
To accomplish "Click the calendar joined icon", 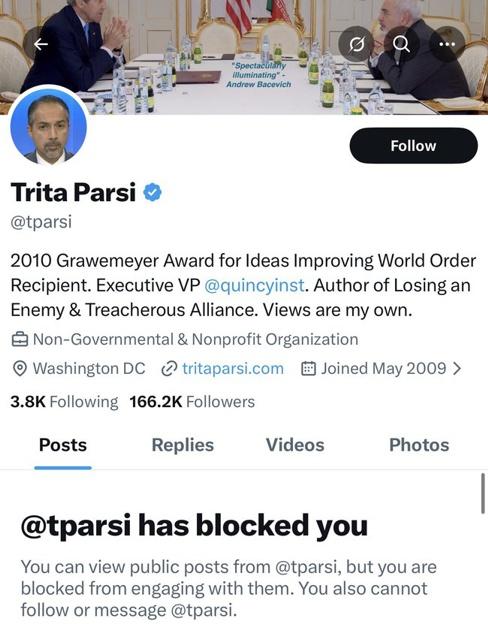I will tap(308, 369).
